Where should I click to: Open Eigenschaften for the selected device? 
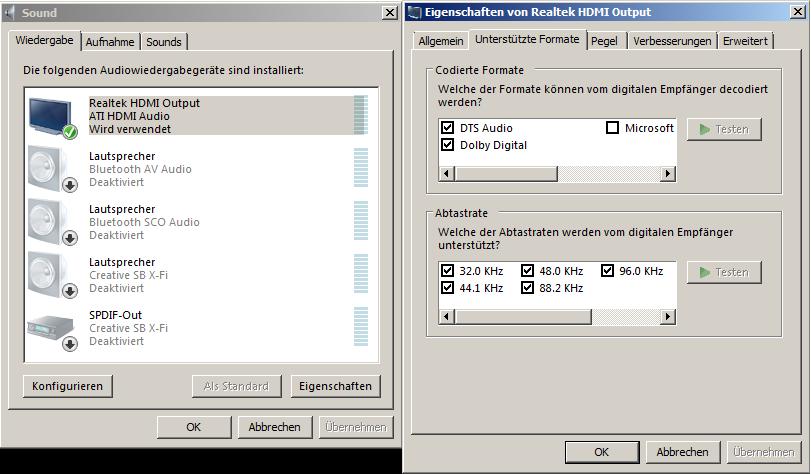pyautogui.click(x=335, y=386)
